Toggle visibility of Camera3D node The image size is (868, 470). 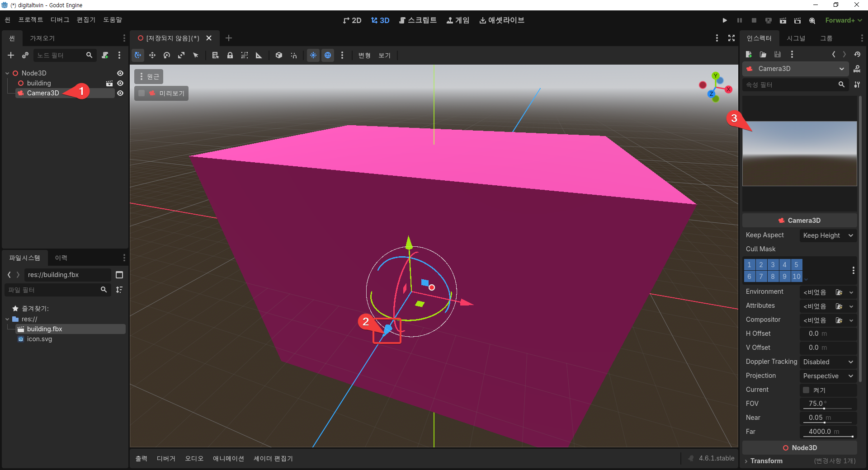[x=120, y=93]
